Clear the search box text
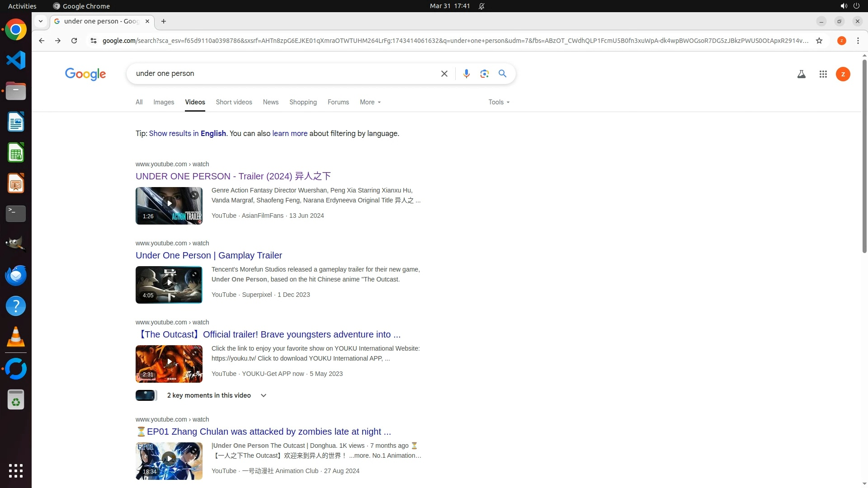This screenshot has width=868, height=488. 444,74
